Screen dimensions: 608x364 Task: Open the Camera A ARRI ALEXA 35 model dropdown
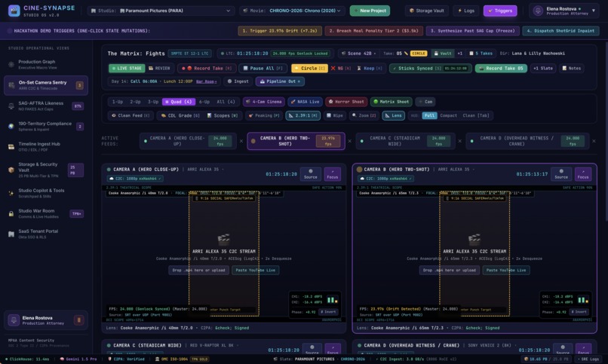tap(205, 170)
